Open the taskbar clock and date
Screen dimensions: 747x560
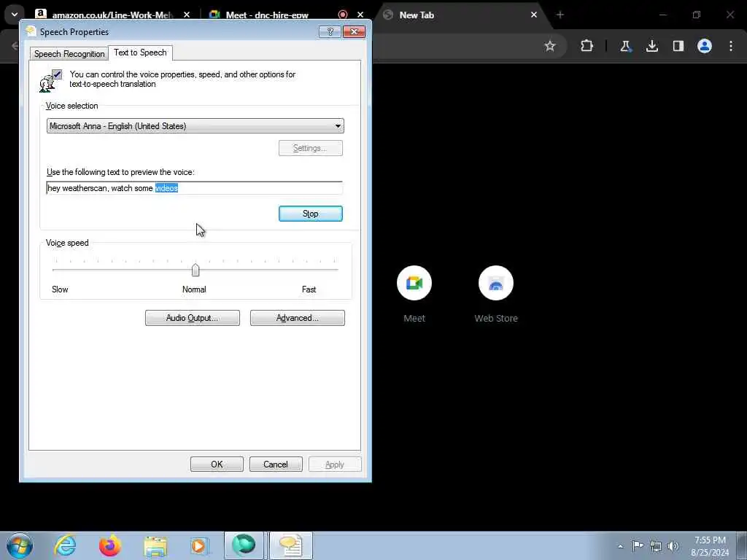tap(710, 545)
